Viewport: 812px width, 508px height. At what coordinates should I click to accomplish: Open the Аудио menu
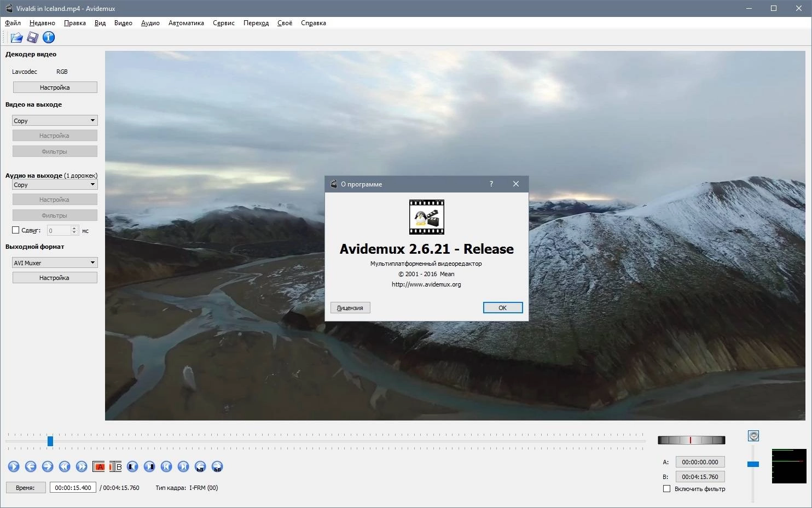click(150, 23)
